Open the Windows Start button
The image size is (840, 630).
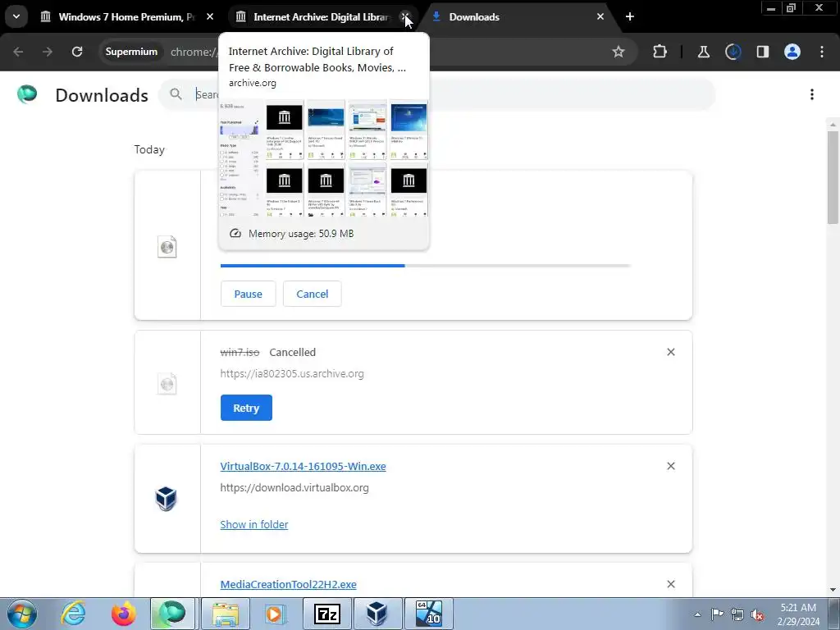[x=22, y=614]
